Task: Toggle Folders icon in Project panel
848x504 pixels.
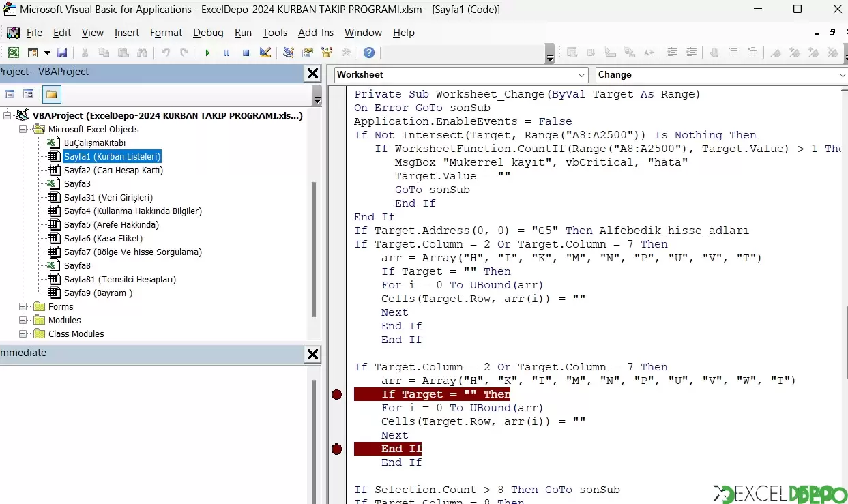Action: coord(51,94)
